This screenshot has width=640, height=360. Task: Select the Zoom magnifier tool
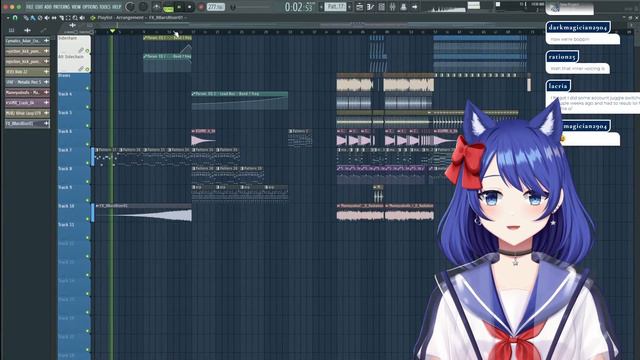click(x=75, y=18)
